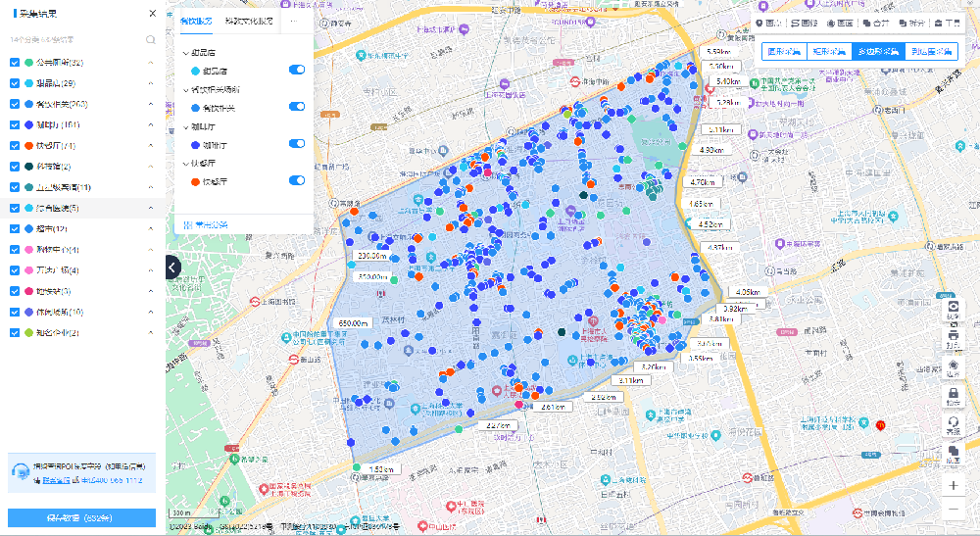Click the lock icon on right toolbar
Image resolution: width=980 pixels, height=536 pixels.
point(953,394)
